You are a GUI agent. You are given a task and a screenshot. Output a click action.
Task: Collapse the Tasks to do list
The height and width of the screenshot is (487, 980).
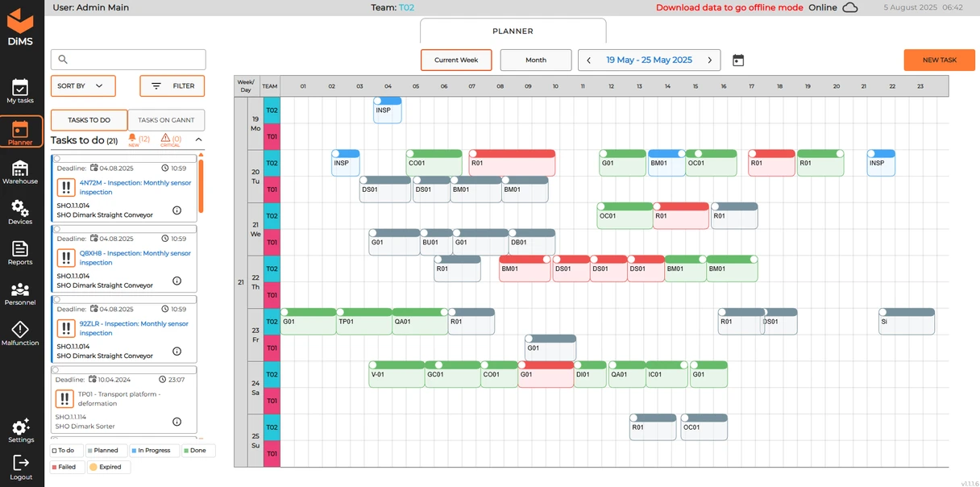199,139
